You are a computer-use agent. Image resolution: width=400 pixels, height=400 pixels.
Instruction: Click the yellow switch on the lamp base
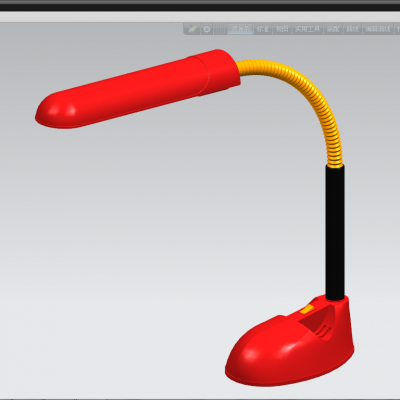point(307,309)
